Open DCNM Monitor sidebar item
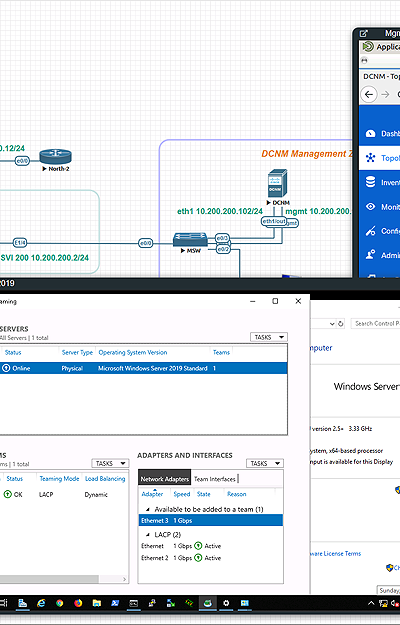The image size is (400, 625). [379, 206]
